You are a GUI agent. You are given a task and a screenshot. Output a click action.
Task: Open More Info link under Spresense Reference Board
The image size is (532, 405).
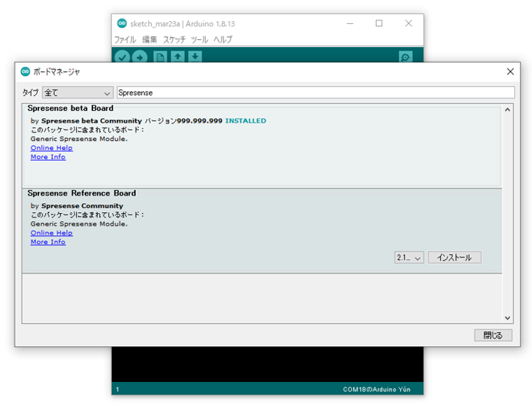pos(48,242)
